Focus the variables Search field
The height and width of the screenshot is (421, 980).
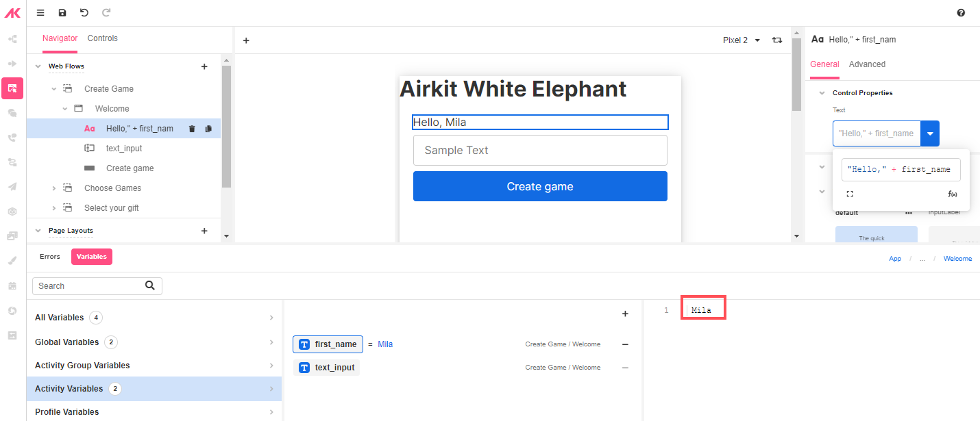point(97,286)
